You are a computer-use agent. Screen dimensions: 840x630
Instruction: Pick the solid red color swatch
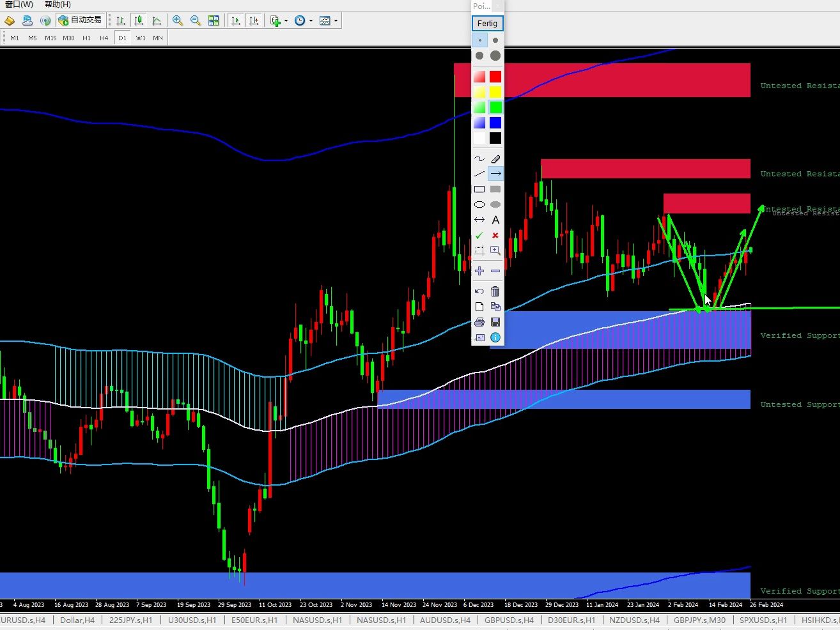click(495, 77)
